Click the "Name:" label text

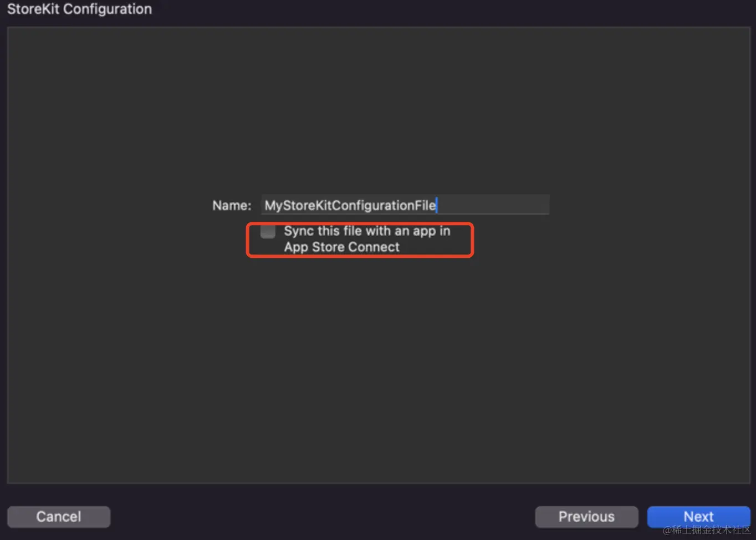232,206
